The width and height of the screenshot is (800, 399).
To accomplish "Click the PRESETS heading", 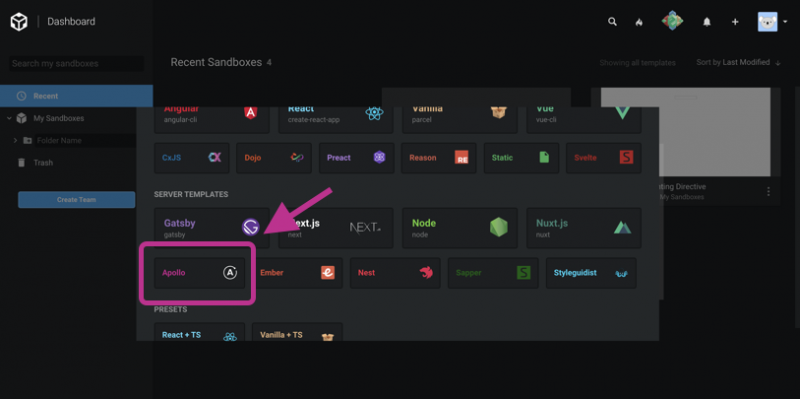I will (170, 310).
